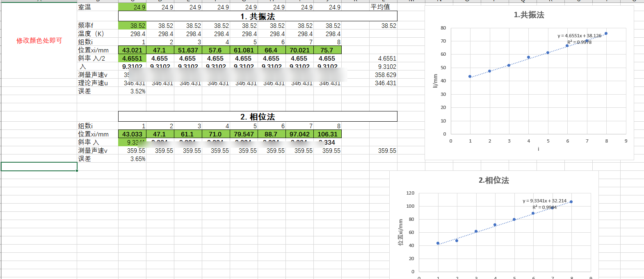Click the resonance error cell 3.52%

pyautogui.click(x=137, y=91)
